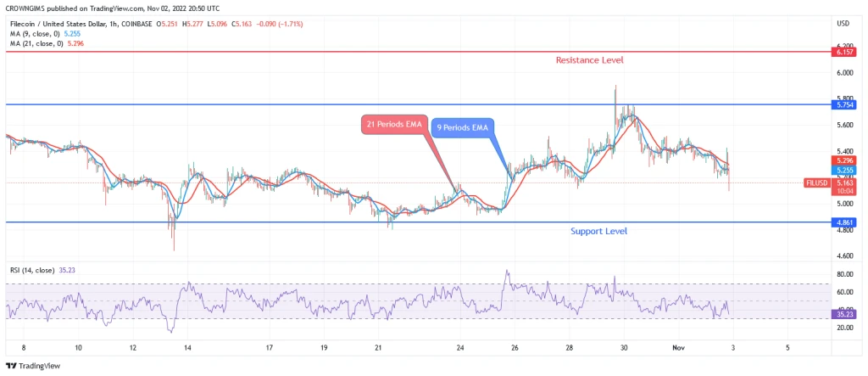Click the 4.600 price axis label
Viewport: 868px width, 376px height.
[x=844, y=256]
